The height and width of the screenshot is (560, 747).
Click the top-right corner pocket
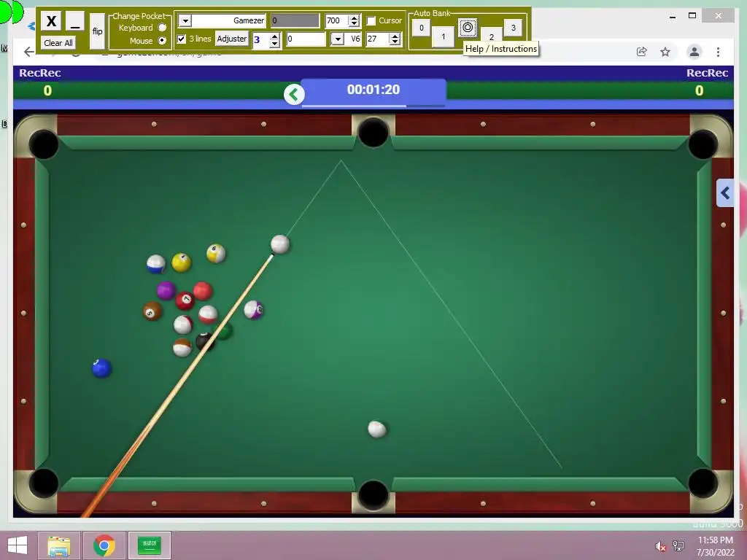point(703,144)
